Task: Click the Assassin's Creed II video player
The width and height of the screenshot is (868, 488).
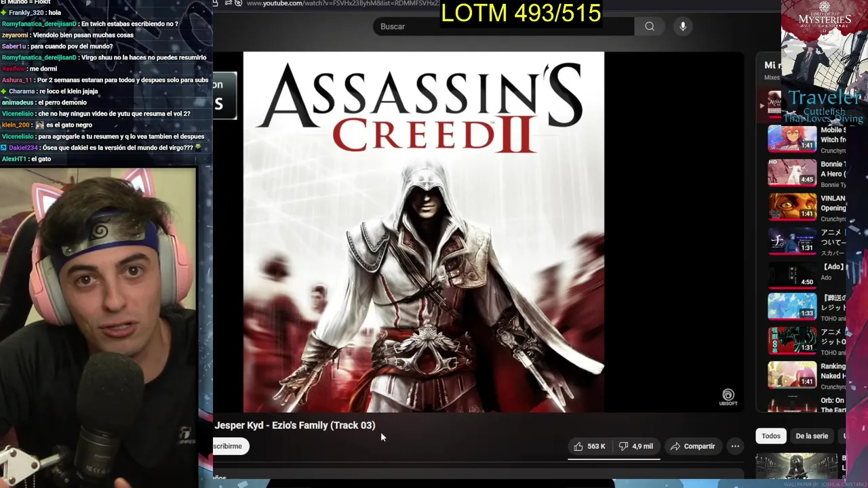Action: 423,231
